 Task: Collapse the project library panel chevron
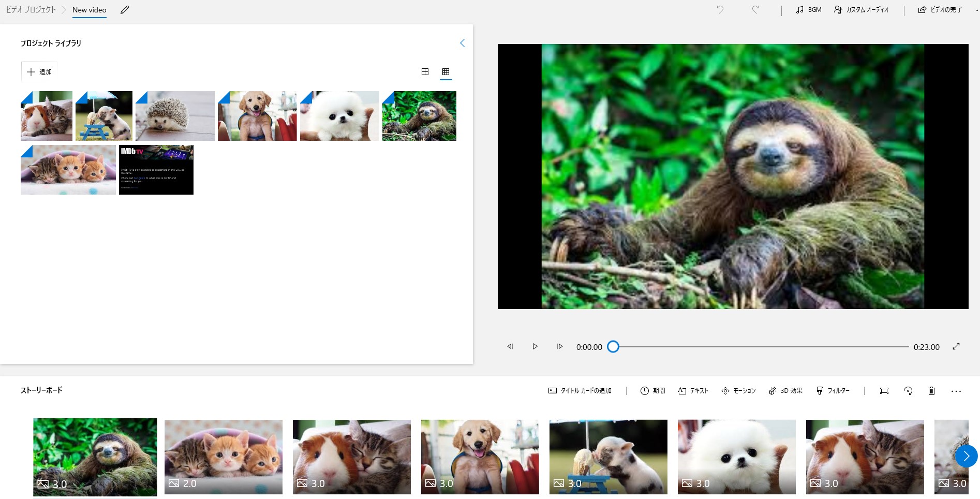click(463, 43)
